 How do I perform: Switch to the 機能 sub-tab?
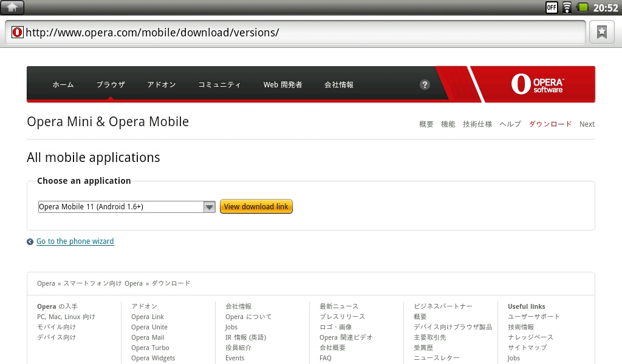pyautogui.click(x=448, y=124)
